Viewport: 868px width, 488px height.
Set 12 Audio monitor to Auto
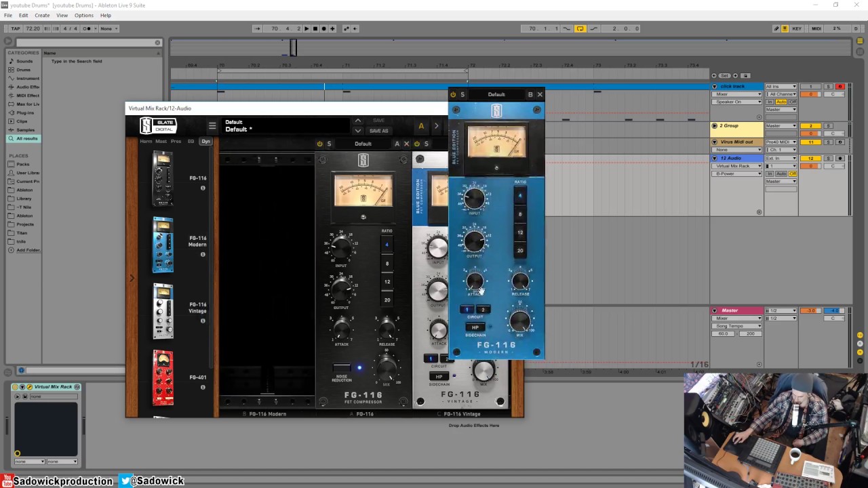coord(781,174)
